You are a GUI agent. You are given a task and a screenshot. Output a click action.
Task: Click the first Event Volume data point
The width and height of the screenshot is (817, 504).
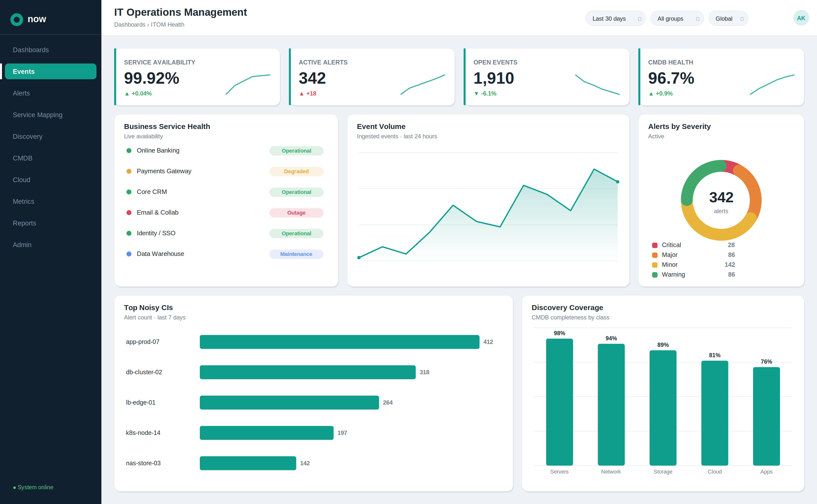(x=359, y=258)
